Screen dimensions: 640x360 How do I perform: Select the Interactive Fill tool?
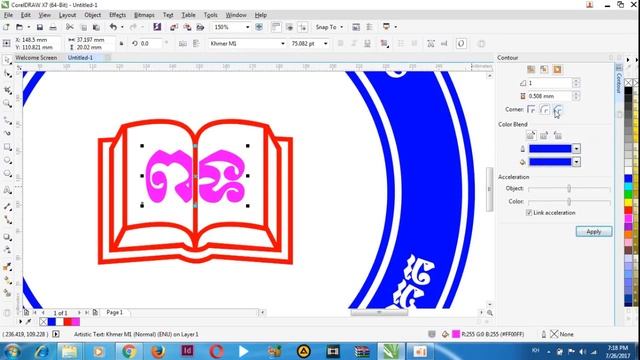(x=7, y=280)
